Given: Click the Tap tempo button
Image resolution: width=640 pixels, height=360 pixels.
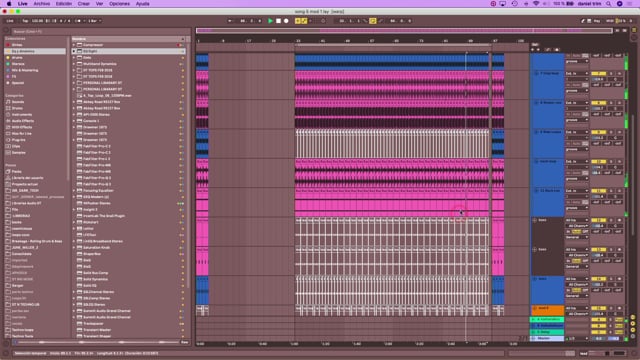Looking at the screenshot, I should (25, 21).
